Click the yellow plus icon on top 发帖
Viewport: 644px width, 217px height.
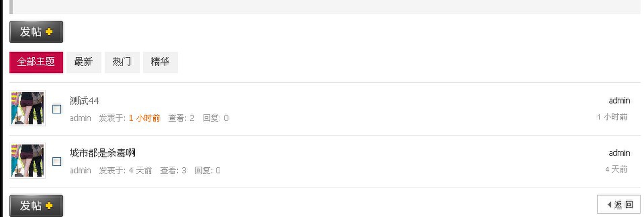pyautogui.click(x=49, y=32)
